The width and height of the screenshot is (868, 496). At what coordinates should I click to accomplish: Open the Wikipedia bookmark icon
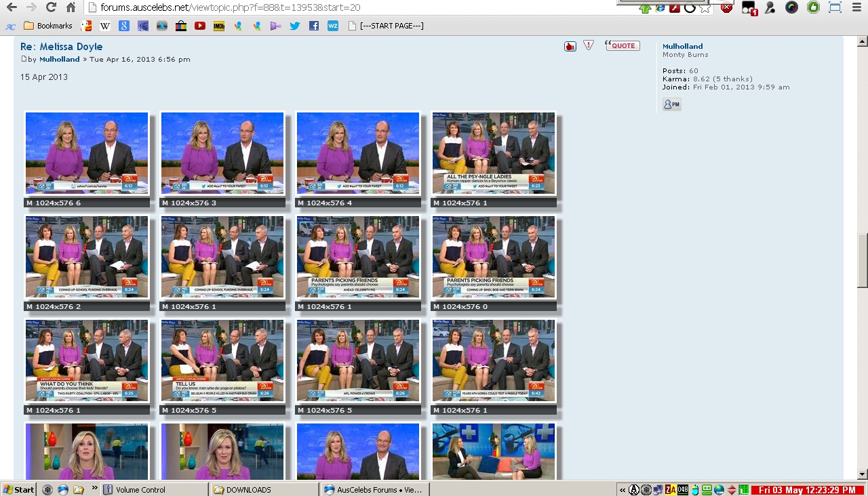(x=105, y=26)
